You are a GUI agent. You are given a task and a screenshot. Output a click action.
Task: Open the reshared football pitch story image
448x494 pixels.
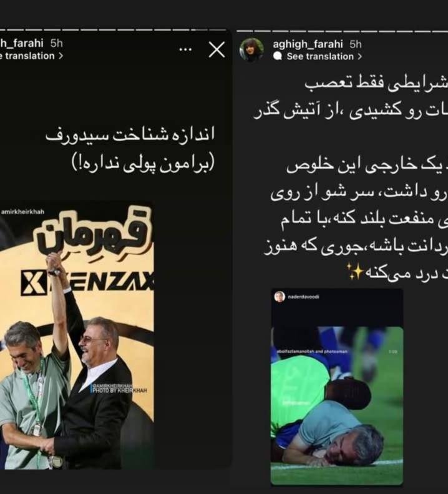[337, 387]
